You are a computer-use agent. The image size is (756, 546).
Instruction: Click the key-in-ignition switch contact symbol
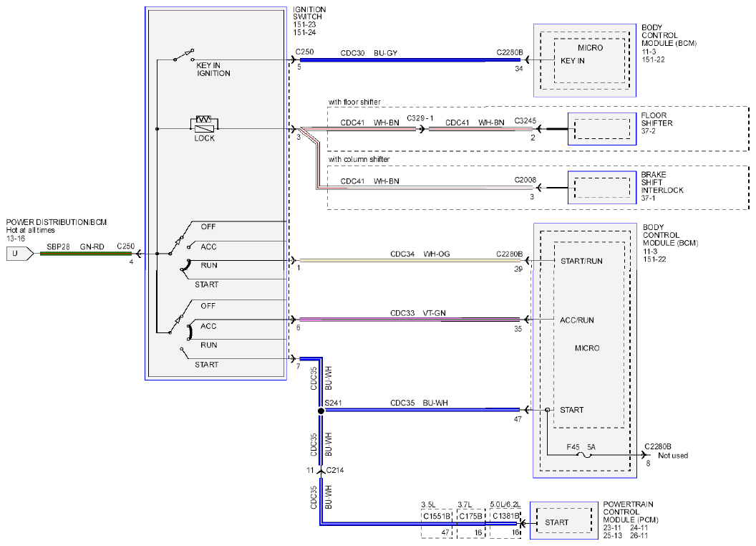click(184, 54)
